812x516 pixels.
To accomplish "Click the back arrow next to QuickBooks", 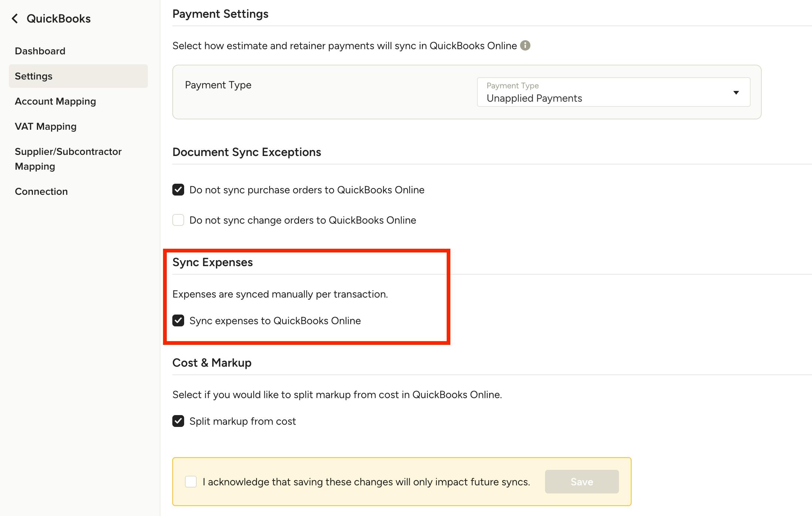I will pyautogui.click(x=15, y=18).
